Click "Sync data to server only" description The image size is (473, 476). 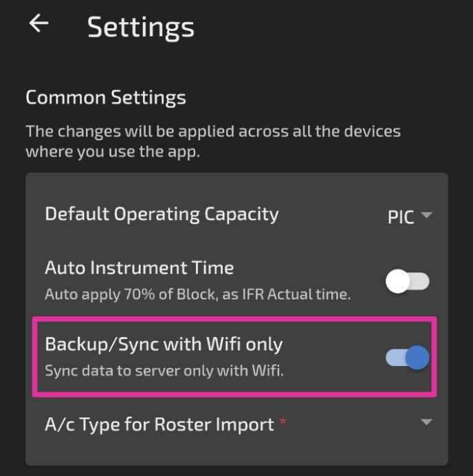point(164,371)
